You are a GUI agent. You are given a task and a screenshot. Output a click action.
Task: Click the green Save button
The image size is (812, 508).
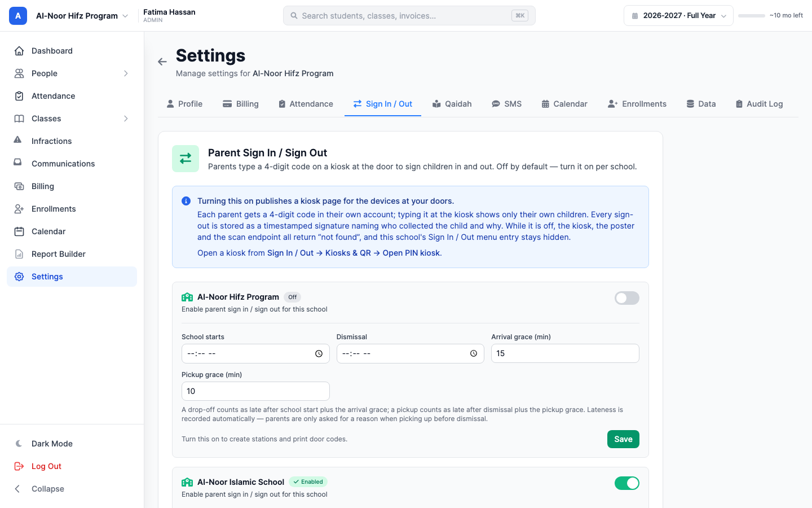[x=623, y=439]
